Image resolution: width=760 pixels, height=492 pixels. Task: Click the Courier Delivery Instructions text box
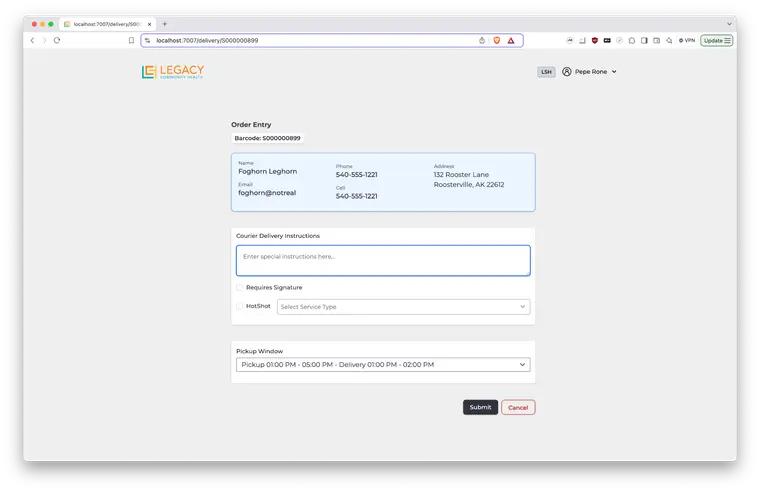(383, 260)
